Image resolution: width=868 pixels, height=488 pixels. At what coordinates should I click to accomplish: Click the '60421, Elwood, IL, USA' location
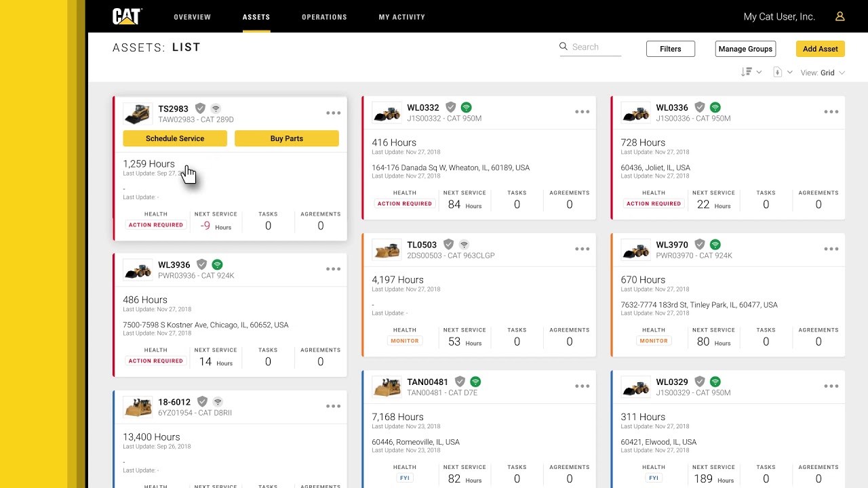click(658, 442)
